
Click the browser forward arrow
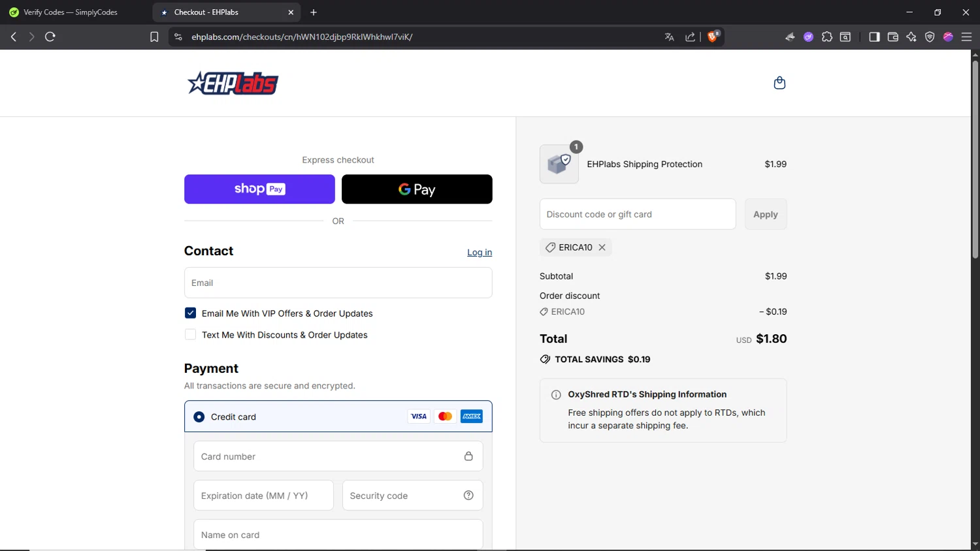coord(31,37)
